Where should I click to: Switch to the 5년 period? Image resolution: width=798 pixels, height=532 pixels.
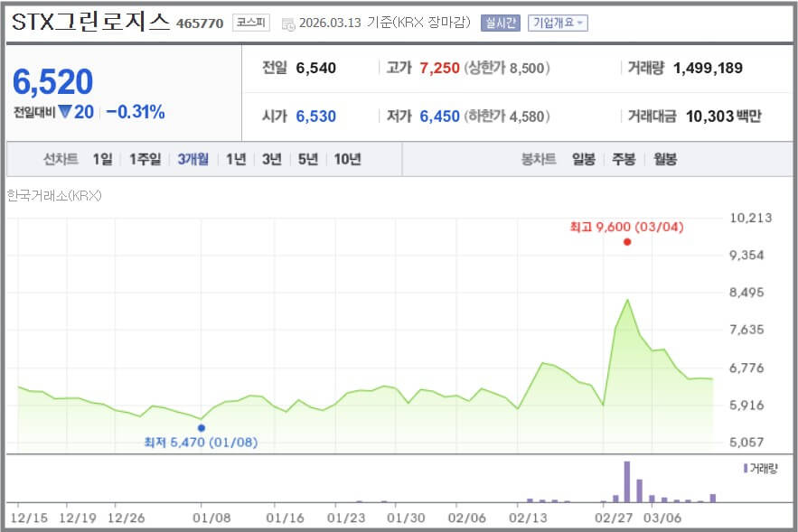308,159
